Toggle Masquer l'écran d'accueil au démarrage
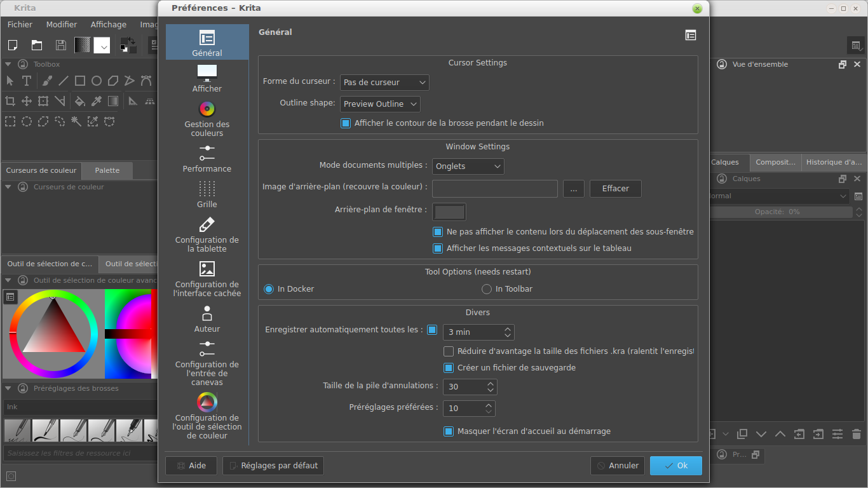 click(449, 431)
